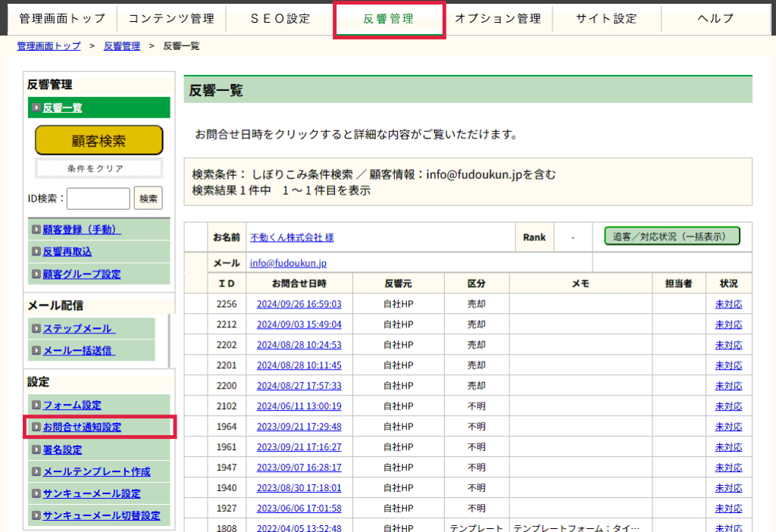Go to the ヘルプ menu tab
This screenshot has width=776, height=532.
pyautogui.click(x=715, y=19)
